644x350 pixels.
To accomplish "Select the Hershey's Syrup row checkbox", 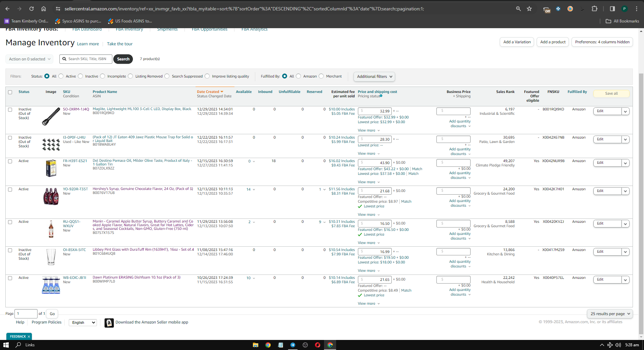I will pyautogui.click(x=10, y=190).
